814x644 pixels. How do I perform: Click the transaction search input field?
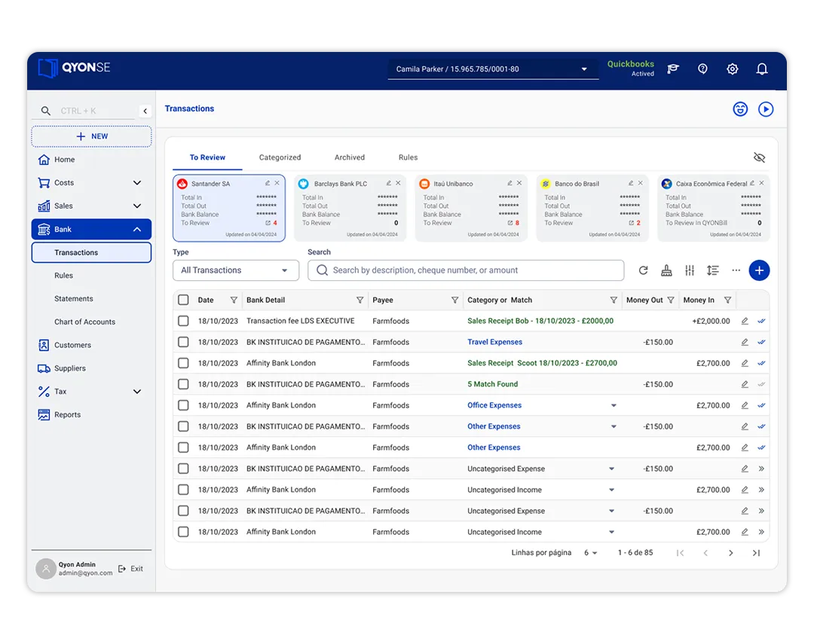coord(466,270)
